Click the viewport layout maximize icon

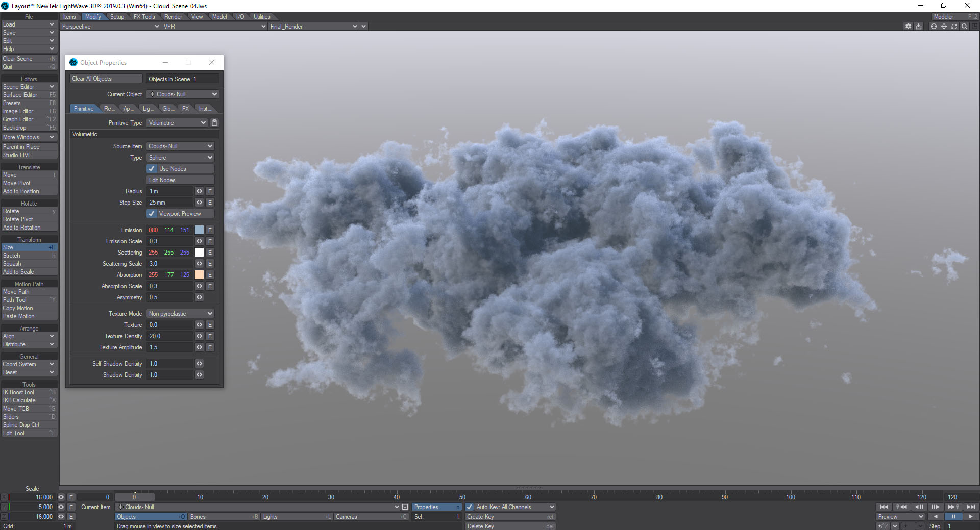974,27
